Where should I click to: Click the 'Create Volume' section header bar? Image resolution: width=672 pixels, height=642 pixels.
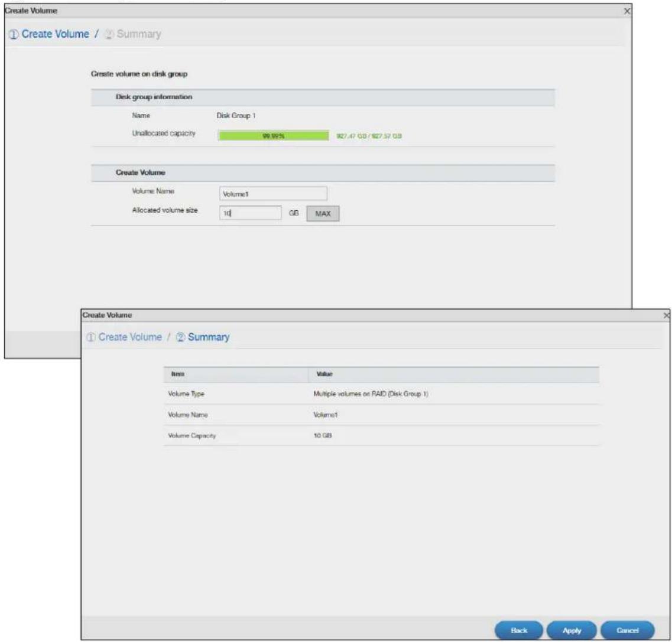(x=323, y=172)
